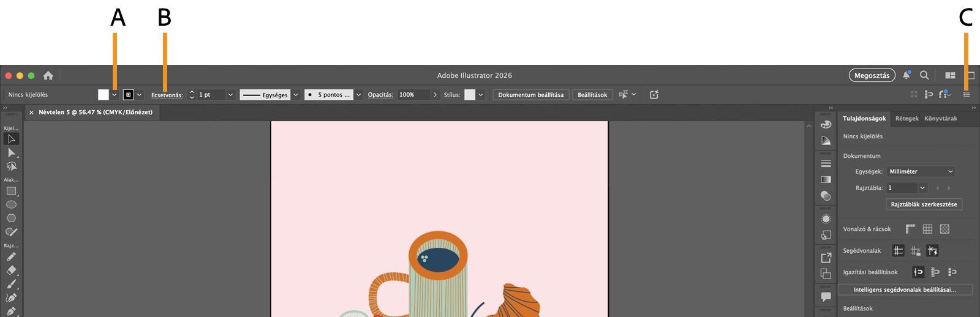Switch to the Rétegek tab

point(907,118)
